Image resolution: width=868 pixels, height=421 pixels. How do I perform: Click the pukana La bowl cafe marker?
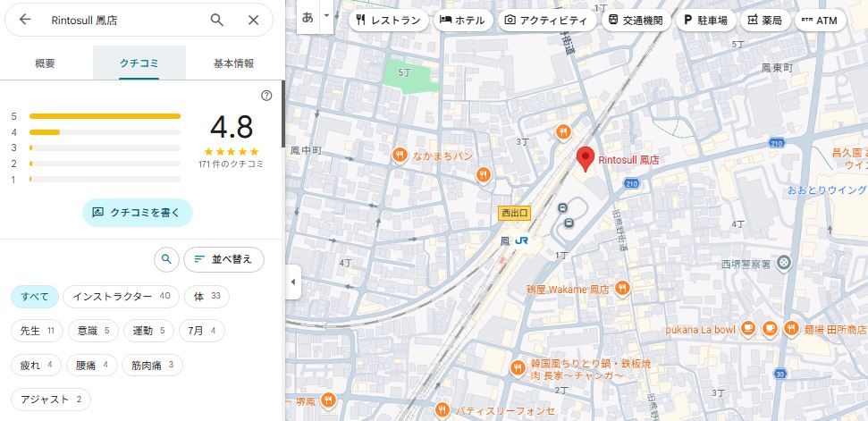point(747,328)
